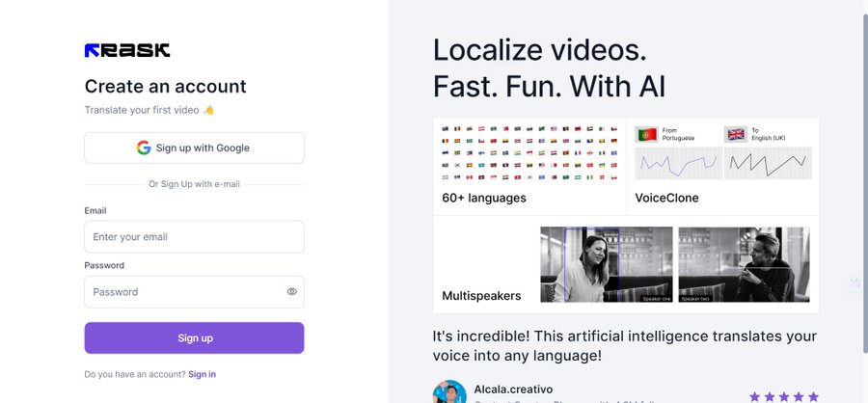Viewport: 868px width, 403px height.
Task: Click the testimonial quote text
Action: tap(625, 346)
